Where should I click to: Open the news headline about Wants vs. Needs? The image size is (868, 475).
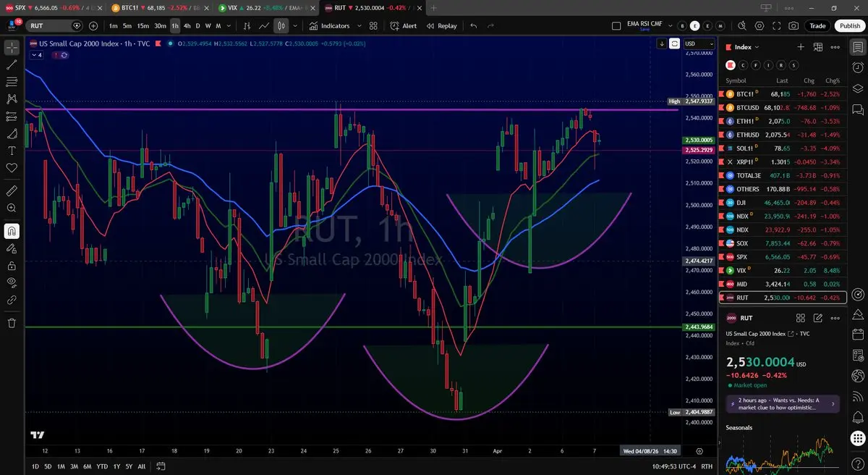pos(783,403)
